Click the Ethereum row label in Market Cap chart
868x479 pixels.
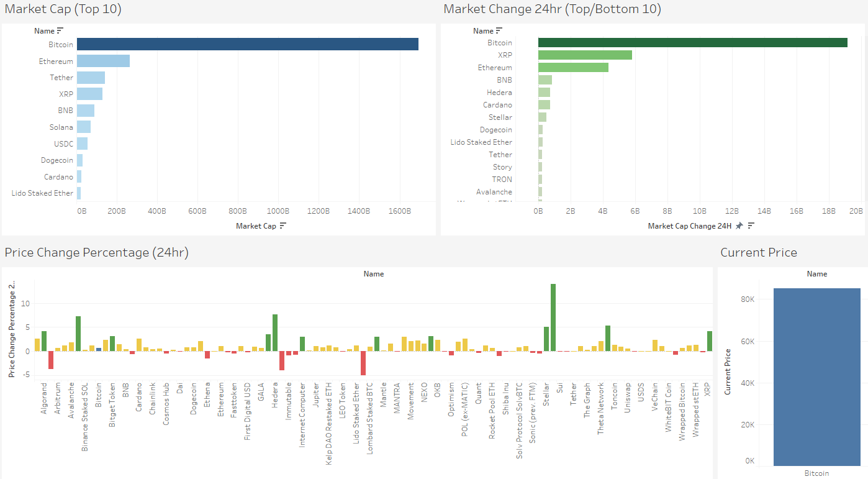[x=56, y=61]
